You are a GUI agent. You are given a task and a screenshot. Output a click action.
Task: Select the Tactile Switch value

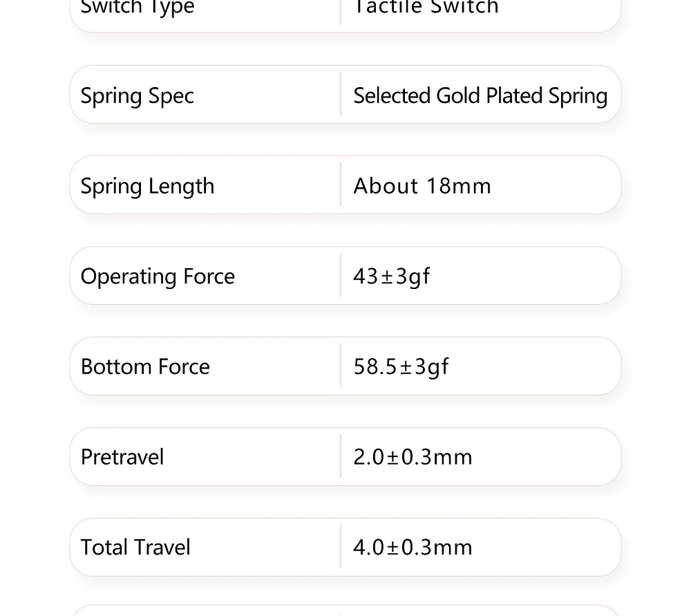point(426,6)
